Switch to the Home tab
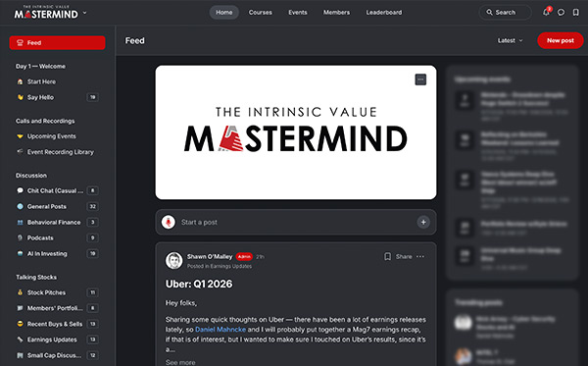588x366 pixels. pyautogui.click(x=223, y=13)
